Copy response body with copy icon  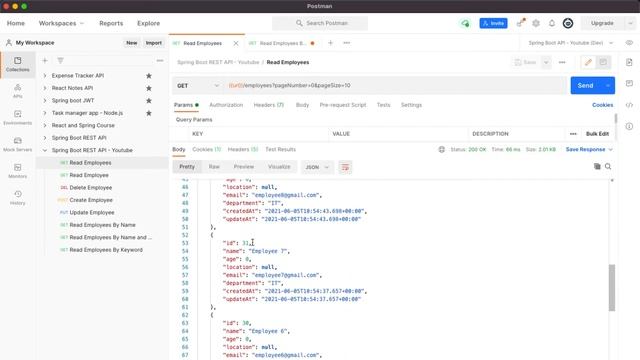coord(597,167)
